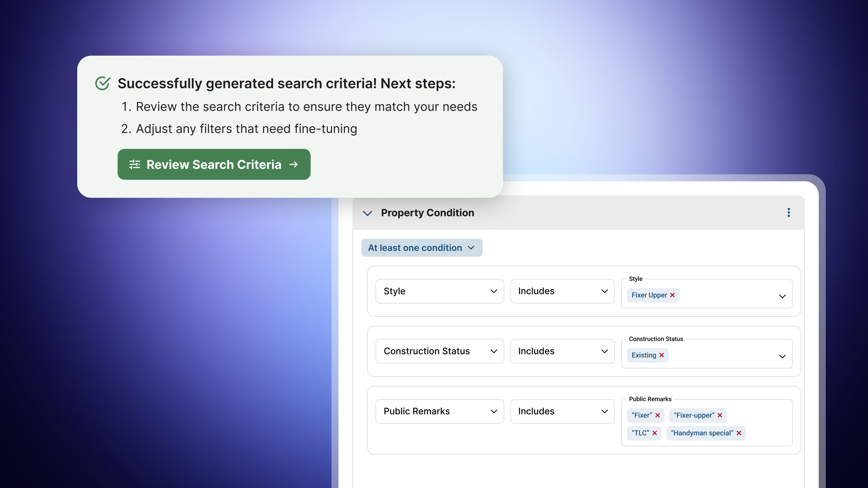Remove the Existing construction status tag

click(662, 355)
